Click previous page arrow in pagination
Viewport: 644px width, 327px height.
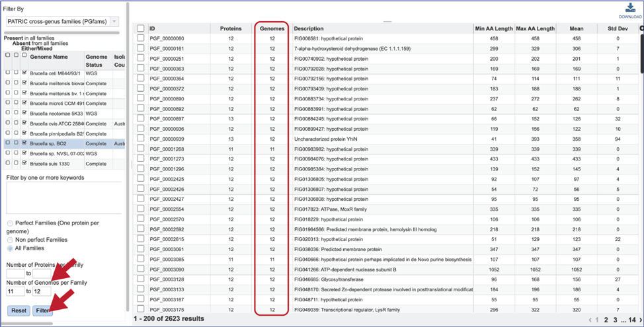click(x=590, y=320)
